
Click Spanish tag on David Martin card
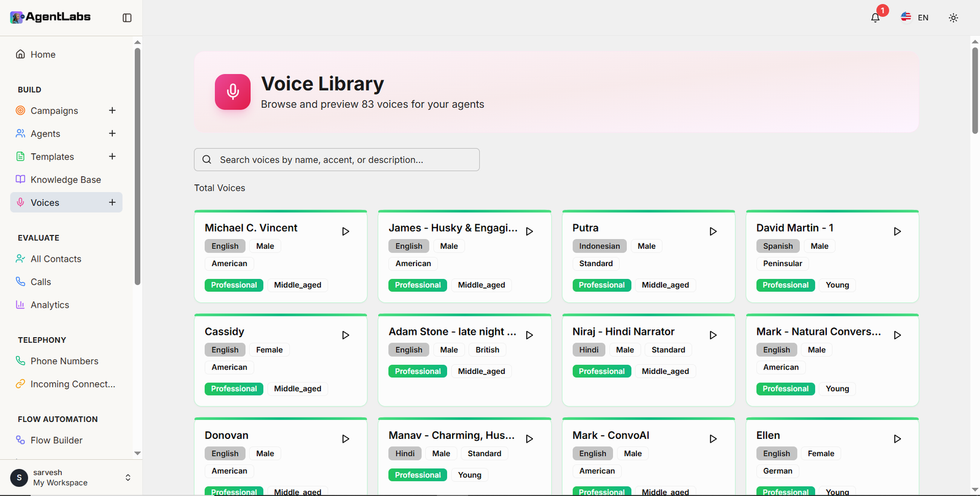click(778, 246)
